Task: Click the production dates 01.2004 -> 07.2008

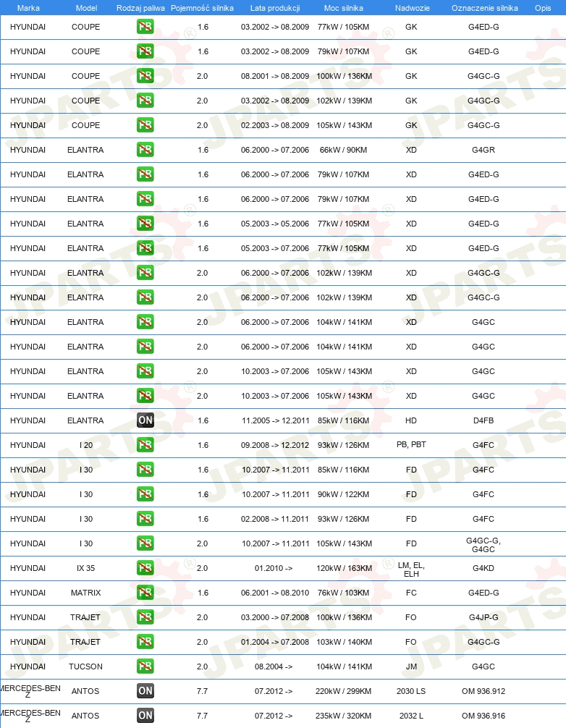Action: click(x=275, y=642)
